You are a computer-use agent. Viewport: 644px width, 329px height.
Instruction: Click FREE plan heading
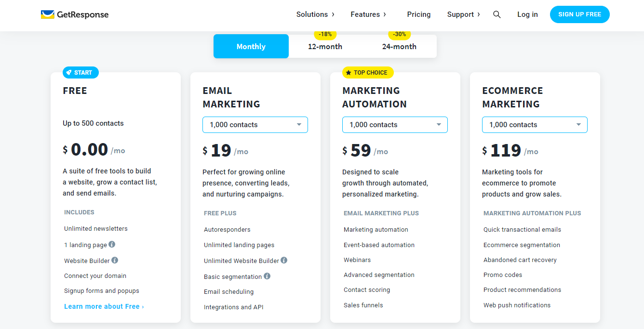[75, 91]
